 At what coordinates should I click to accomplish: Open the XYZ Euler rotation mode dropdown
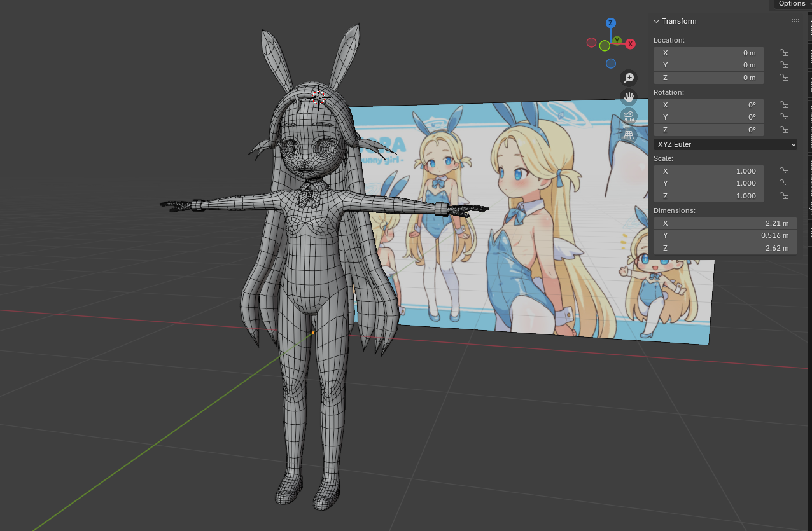point(725,144)
